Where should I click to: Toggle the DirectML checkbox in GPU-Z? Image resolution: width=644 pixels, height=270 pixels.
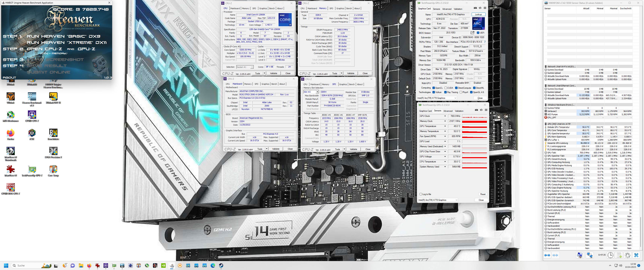pos(474,88)
